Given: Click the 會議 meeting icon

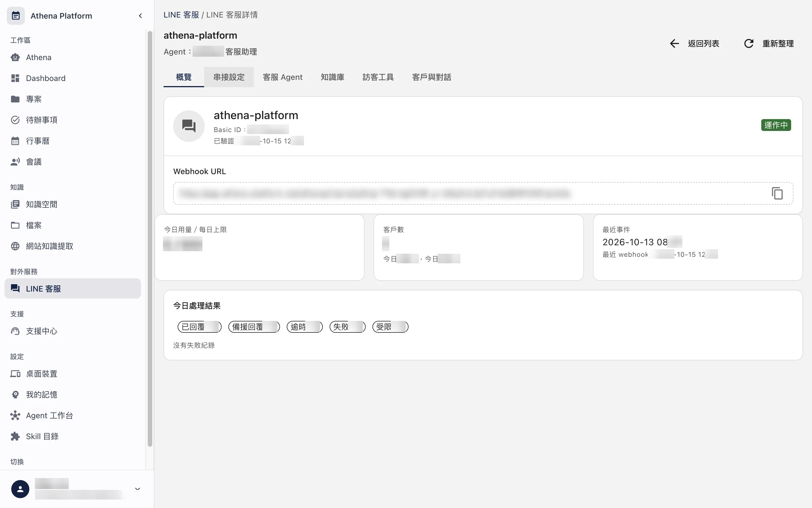Looking at the screenshot, I should 15,162.
